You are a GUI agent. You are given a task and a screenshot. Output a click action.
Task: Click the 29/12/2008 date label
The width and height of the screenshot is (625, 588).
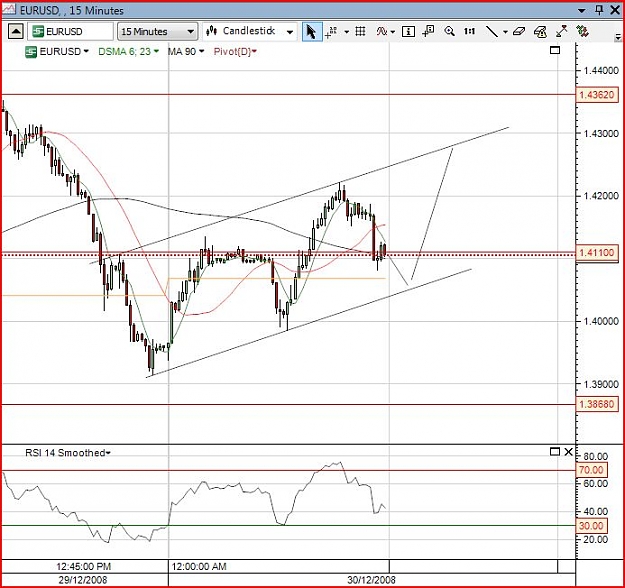83,580
